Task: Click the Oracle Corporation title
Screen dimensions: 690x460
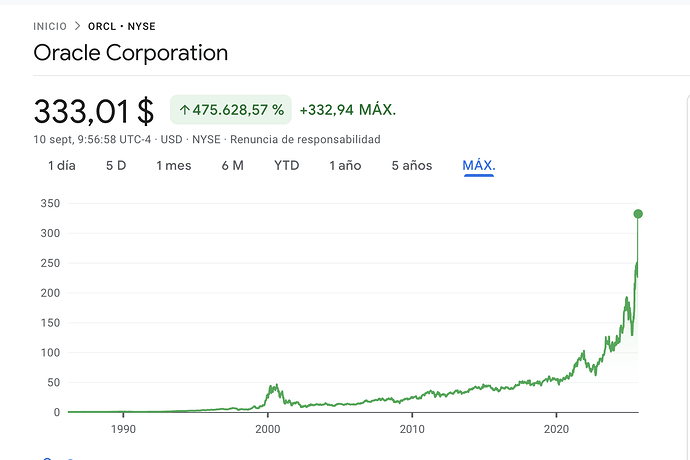Action: click(131, 53)
